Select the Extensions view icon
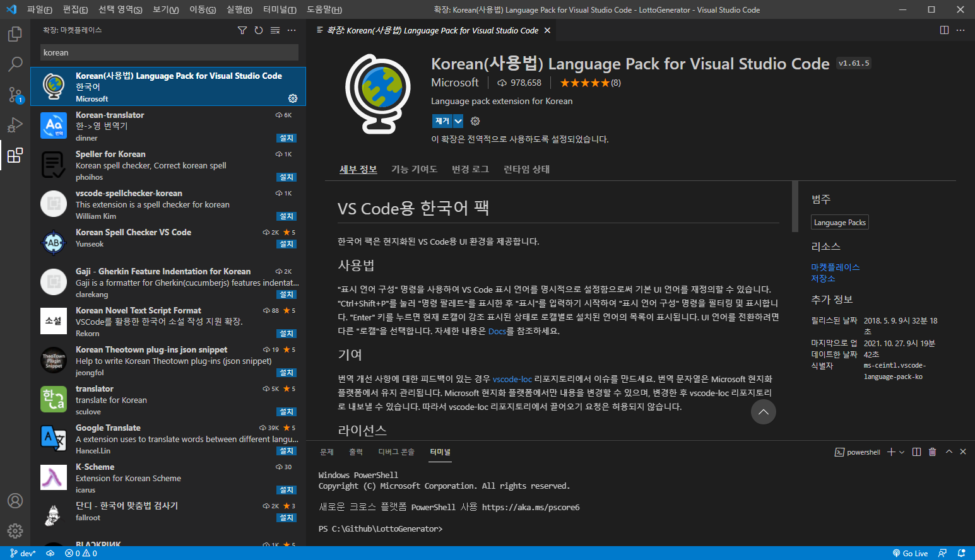 point(15,155)
